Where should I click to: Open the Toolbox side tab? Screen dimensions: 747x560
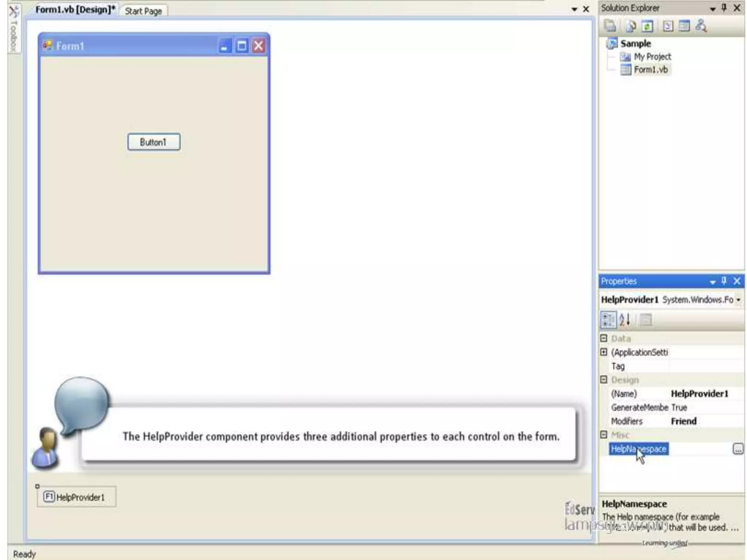(x=13, y=28)
